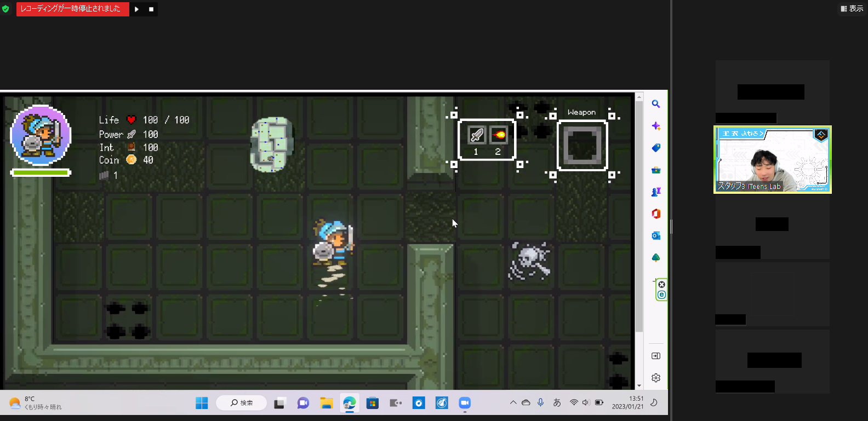Click the Coin value 40
This screenshot has width=868, height=421.
(x=148, y=160)
